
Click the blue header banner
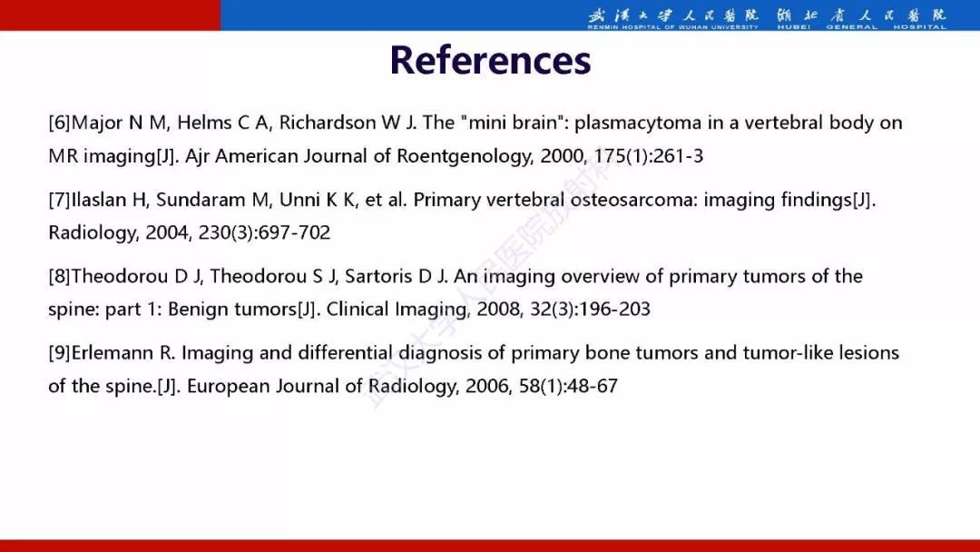click(x=600, y=15)
